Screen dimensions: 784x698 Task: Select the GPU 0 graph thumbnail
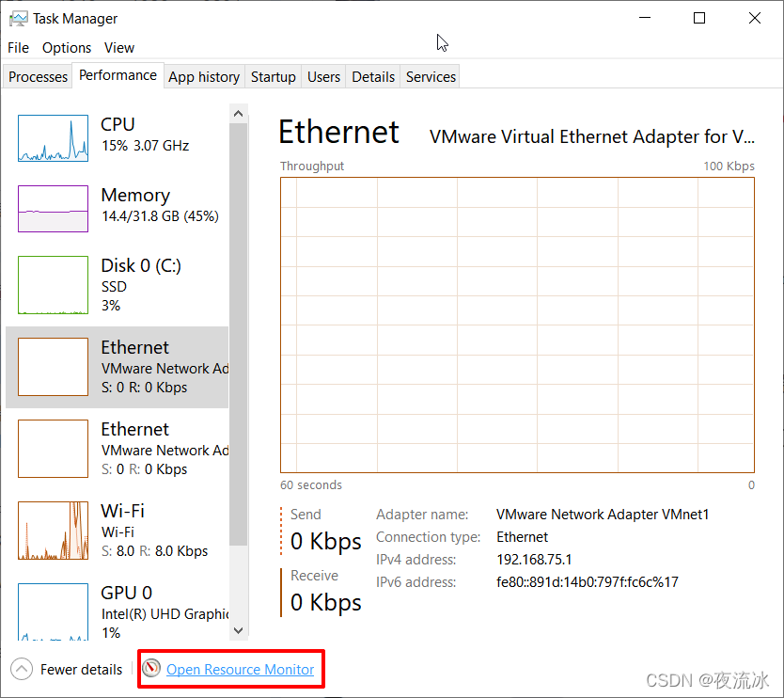pyautogui.click(x=53, y=611)
